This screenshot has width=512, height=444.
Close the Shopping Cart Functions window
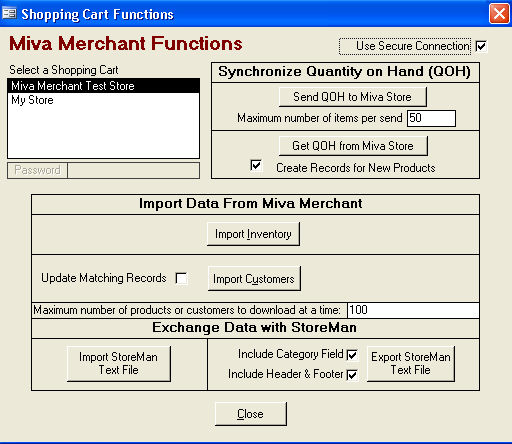click(499, 14)
